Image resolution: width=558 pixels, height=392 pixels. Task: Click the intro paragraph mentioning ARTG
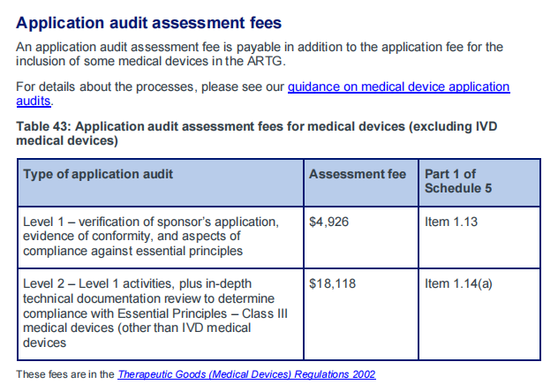click(260, 54)
